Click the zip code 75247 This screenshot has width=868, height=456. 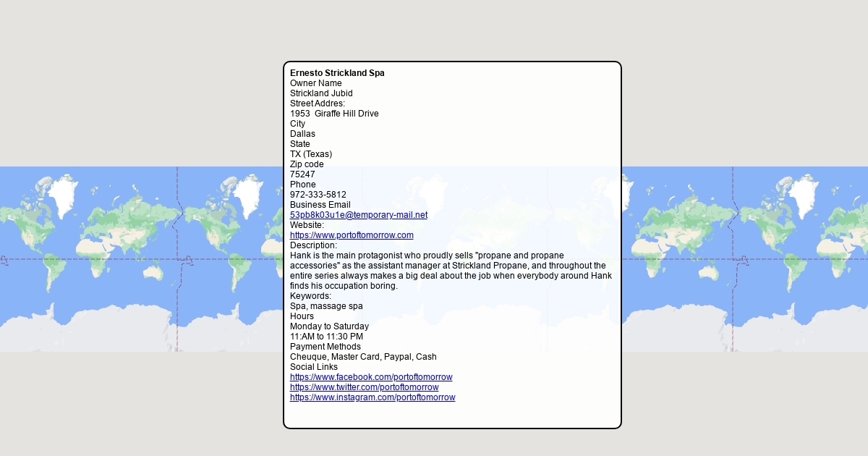coord(302,174)
